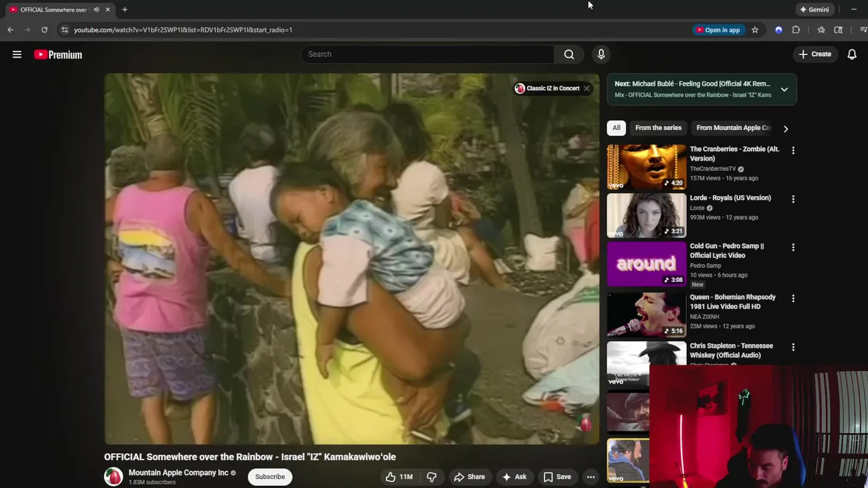Open the browser extensions puzzle icon
The image size is (868, 488).
coord(796,30)
